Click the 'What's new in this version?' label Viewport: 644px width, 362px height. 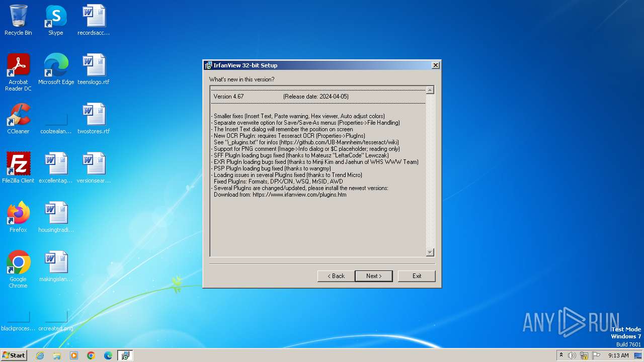[242, 79]
